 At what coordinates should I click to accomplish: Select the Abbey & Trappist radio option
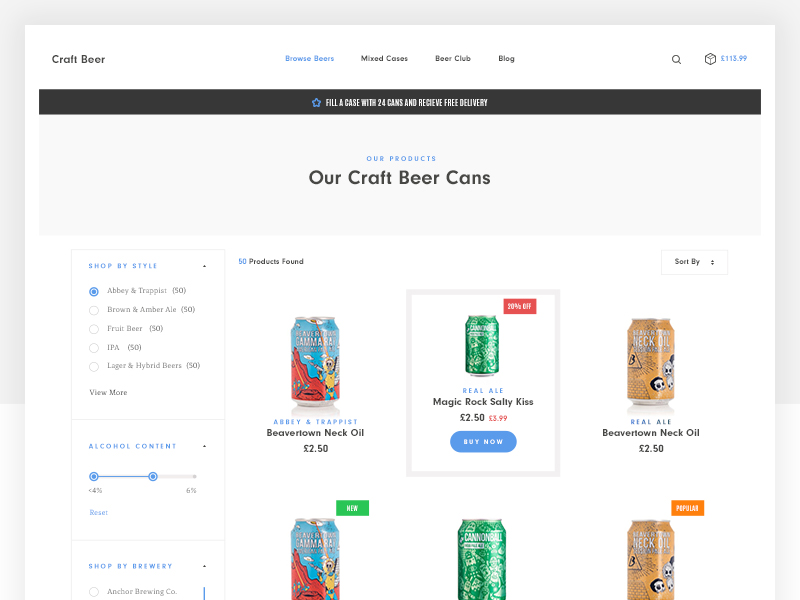click(x=94, y=291)
